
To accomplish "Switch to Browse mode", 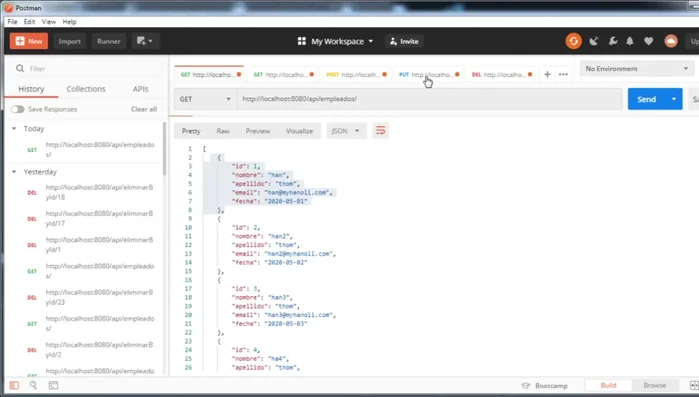I will click(x=654, y=385).
